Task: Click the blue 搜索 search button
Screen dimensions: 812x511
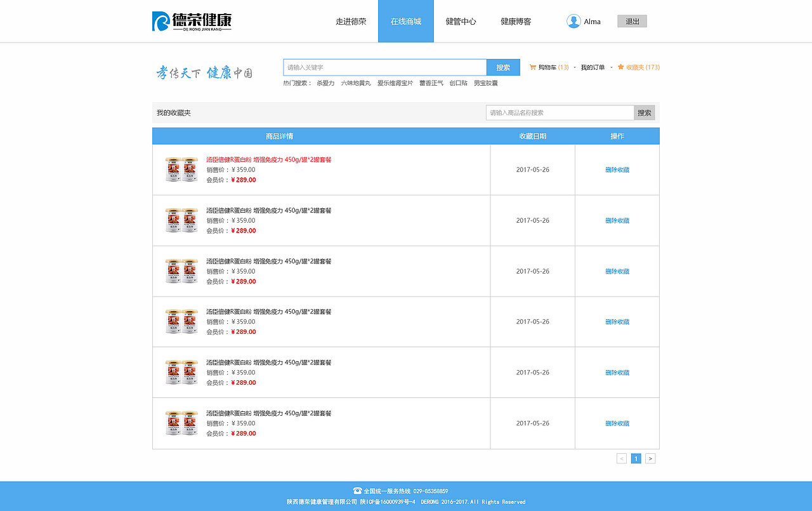Action: point(502,66)
